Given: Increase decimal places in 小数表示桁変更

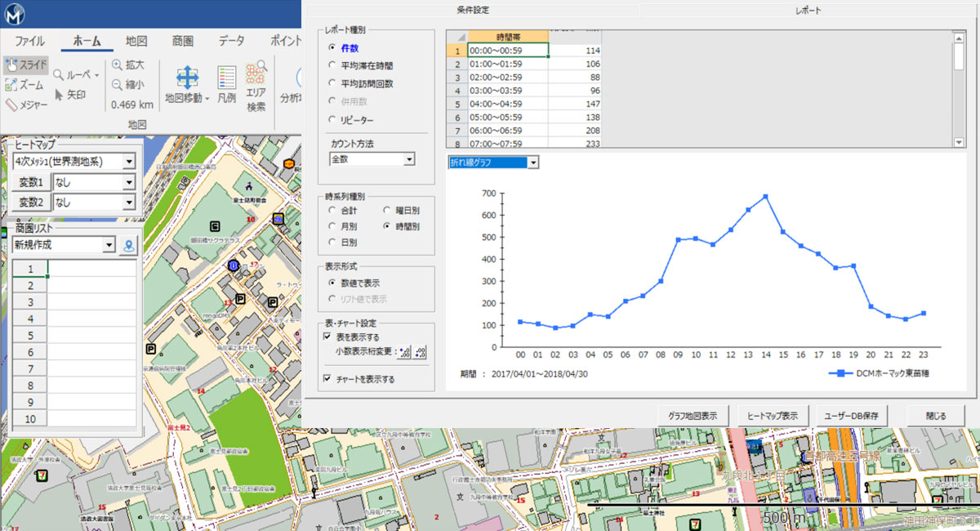Looking at the screenshot, I should point(404,352).
